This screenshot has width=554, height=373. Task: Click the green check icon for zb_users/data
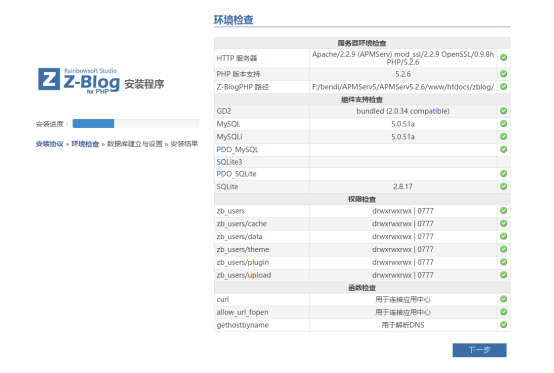[x=503, y=236]
